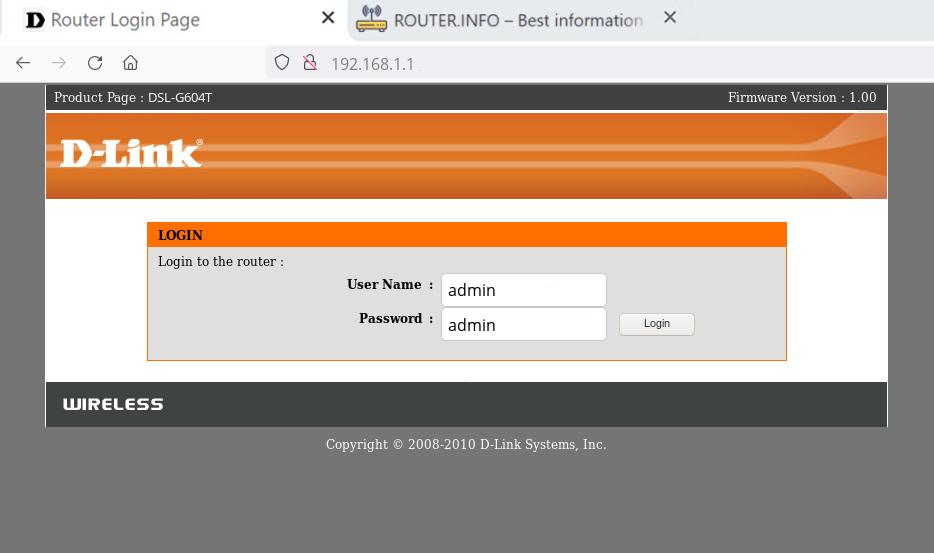This screenshot has height=553, width=934.
Task: Click the D-Link logo in banner
Action: [x=132, y=153]
